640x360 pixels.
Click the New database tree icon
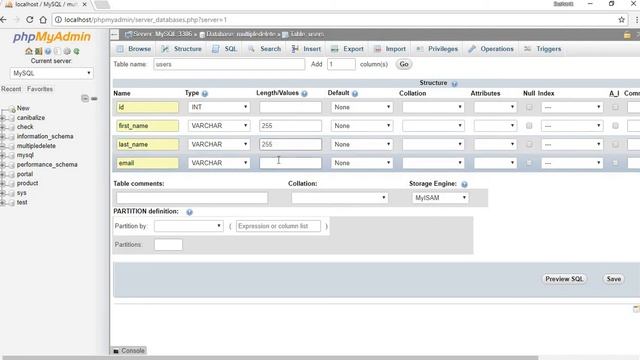(x=11, y=109)
